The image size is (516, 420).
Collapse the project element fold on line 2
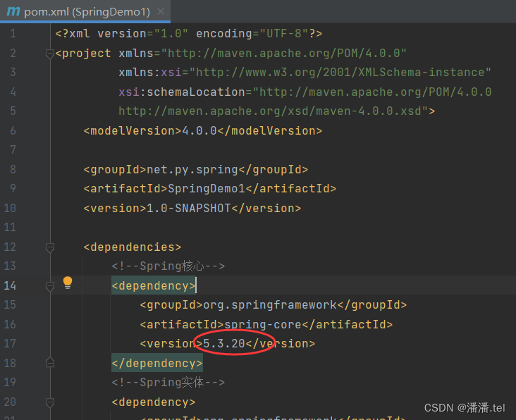tap(50, 54)
